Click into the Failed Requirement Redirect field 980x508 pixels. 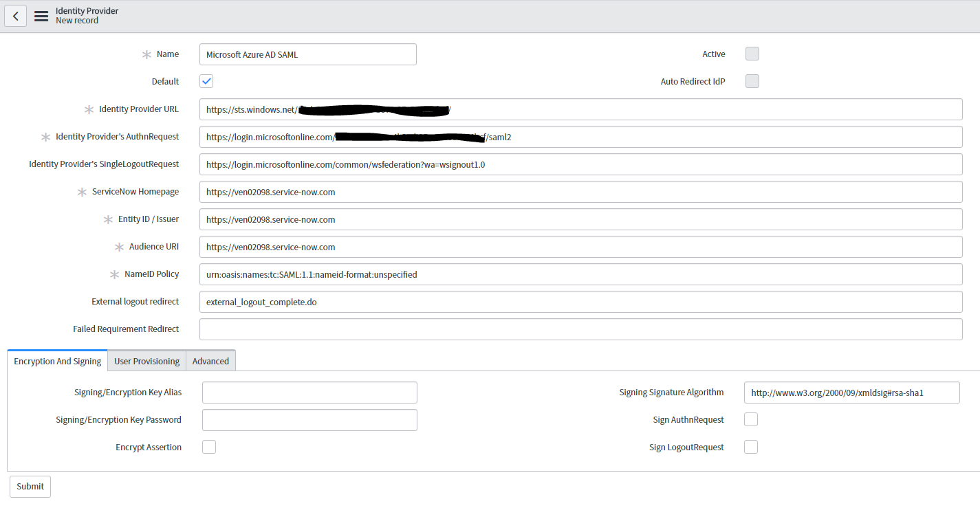click(580, 329)
